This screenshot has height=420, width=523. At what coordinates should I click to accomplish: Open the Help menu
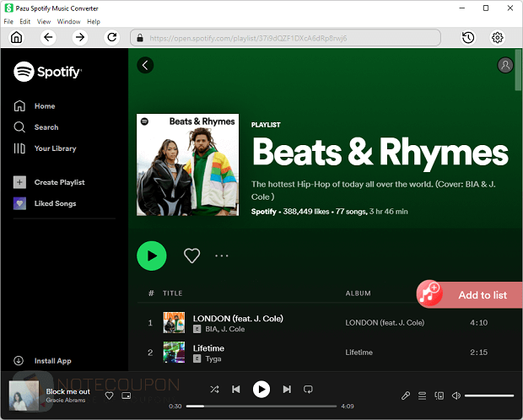pos(94,22)
